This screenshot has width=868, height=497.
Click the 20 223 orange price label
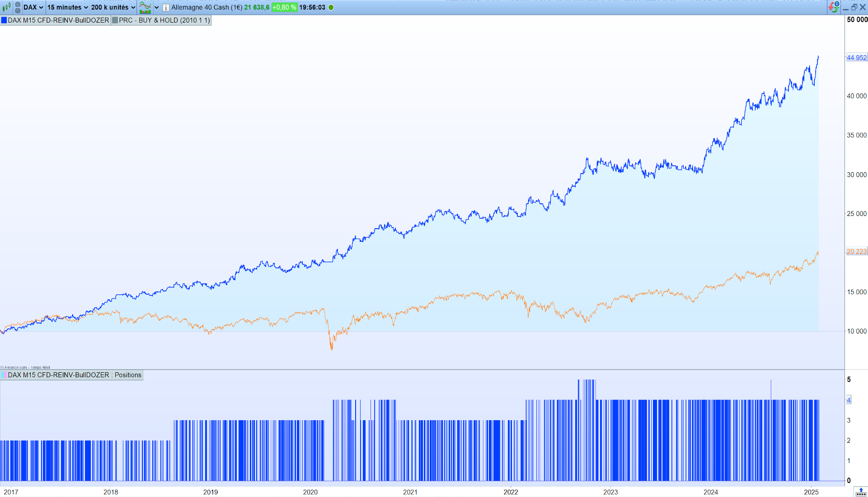[x=856, y=252]
